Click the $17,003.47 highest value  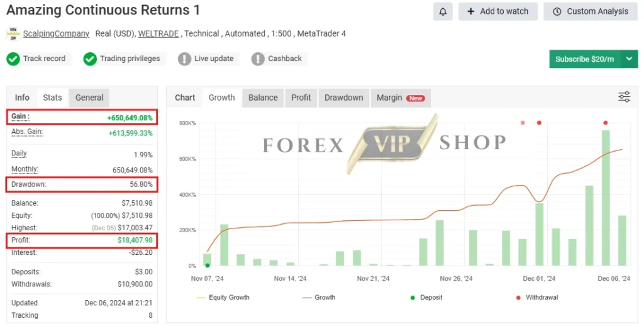point(135,228)
